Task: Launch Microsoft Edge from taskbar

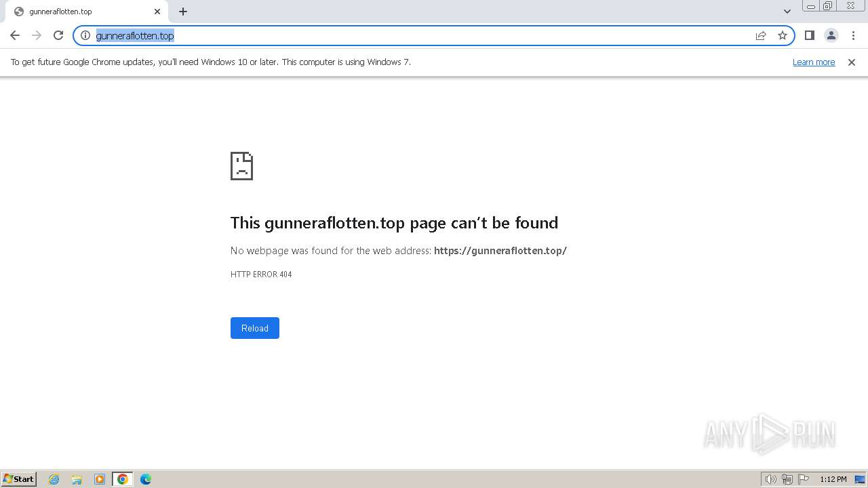Action: point(146,479)
